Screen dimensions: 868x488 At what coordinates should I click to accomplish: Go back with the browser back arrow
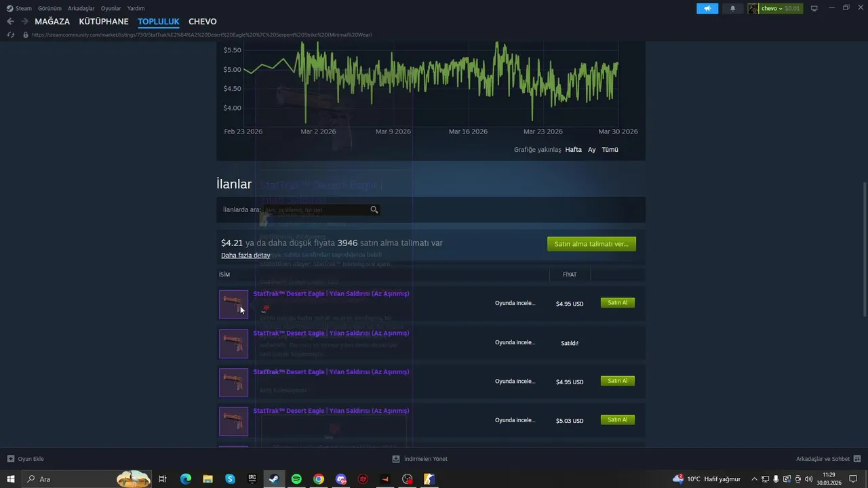point(10,21)
